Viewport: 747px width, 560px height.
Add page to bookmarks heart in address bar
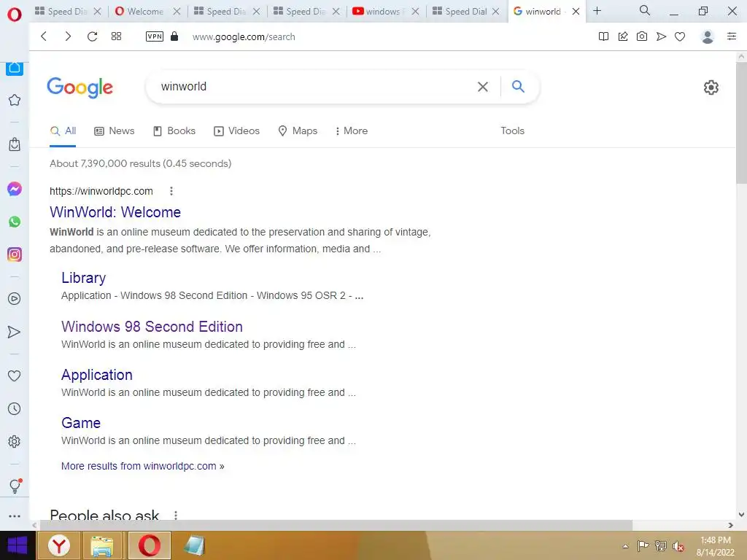[680, 36]
